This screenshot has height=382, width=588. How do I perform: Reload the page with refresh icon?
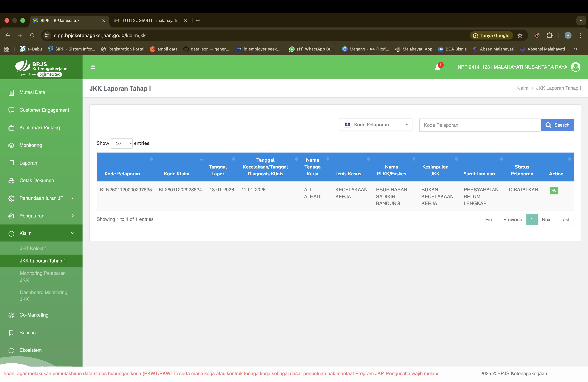32,35
